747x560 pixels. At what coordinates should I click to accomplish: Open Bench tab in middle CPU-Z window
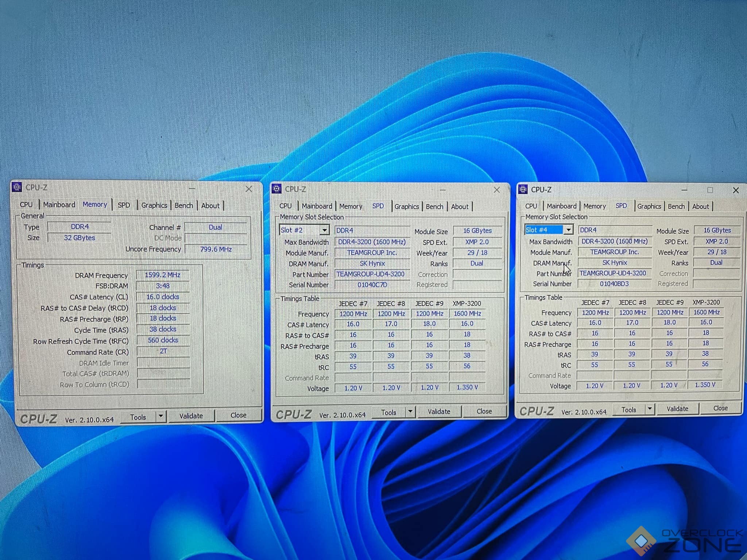click(x=435, y=207)
